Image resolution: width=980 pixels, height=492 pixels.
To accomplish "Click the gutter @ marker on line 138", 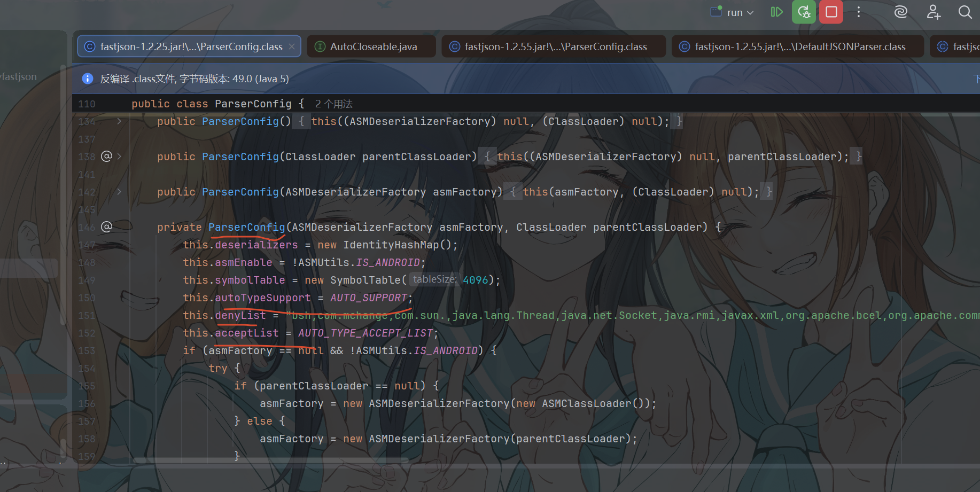I will 106,156.
